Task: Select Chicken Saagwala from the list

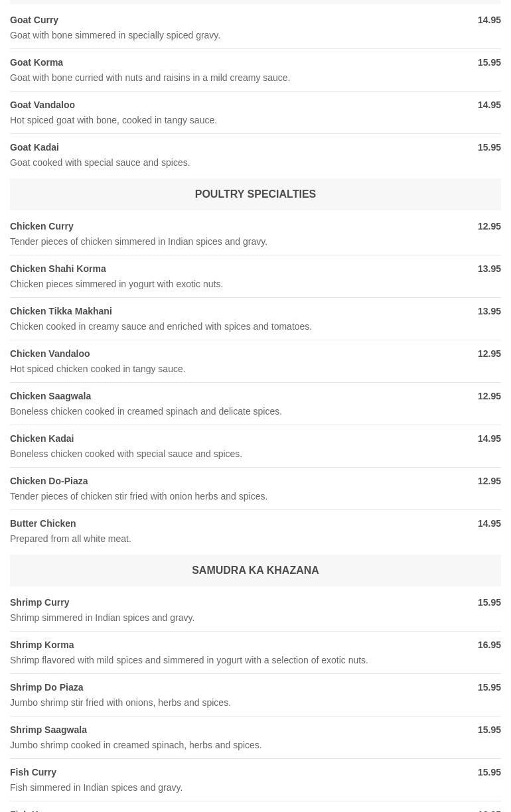Action: click(50, 396)
